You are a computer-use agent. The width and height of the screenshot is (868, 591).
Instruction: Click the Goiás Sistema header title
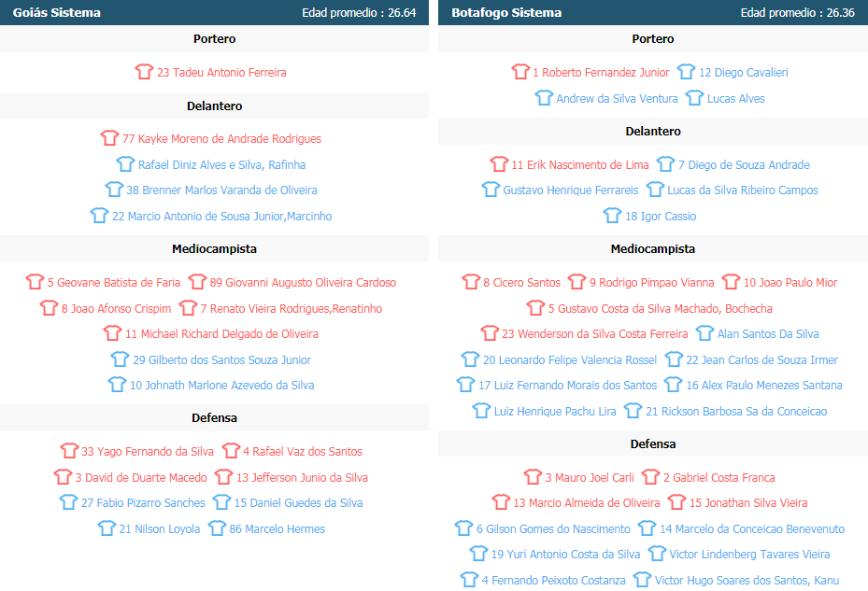point(56,12)
